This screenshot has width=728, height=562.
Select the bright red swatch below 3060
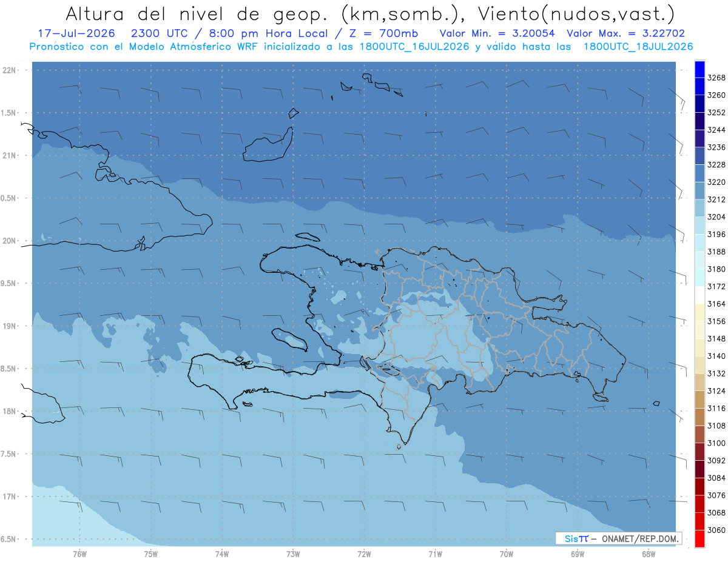tap(699, 538)
